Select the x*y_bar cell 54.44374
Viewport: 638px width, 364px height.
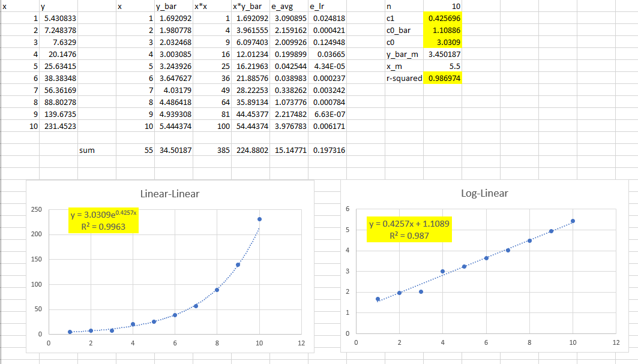251,126
